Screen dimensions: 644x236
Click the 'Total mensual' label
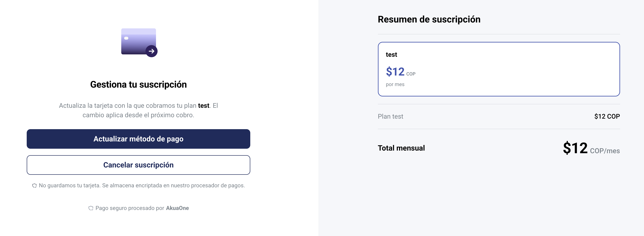pyautogui.click(x=401, y=148)
